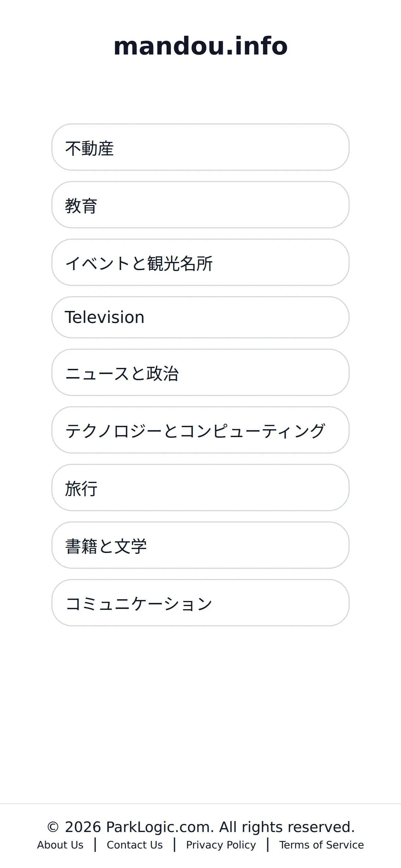Go to the About Us page
Image resolution: width=401 pixels, height=868 pixels.
point(60,845)
